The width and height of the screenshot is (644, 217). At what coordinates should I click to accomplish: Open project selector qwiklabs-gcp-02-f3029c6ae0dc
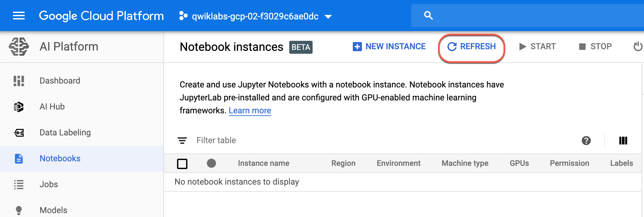click(x=256, y=16)
